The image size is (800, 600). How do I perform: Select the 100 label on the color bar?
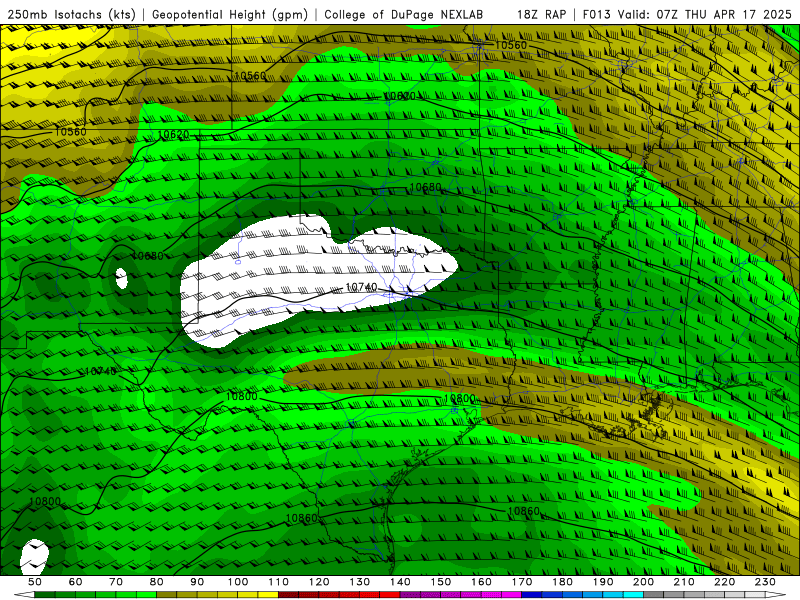(238, 582)
